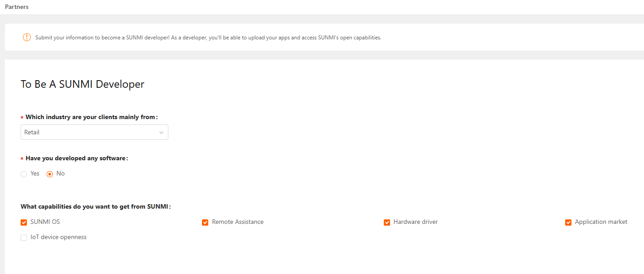Screen dimensions: 644x274
Task: Click the orange info alert icon
Action: 27,37
